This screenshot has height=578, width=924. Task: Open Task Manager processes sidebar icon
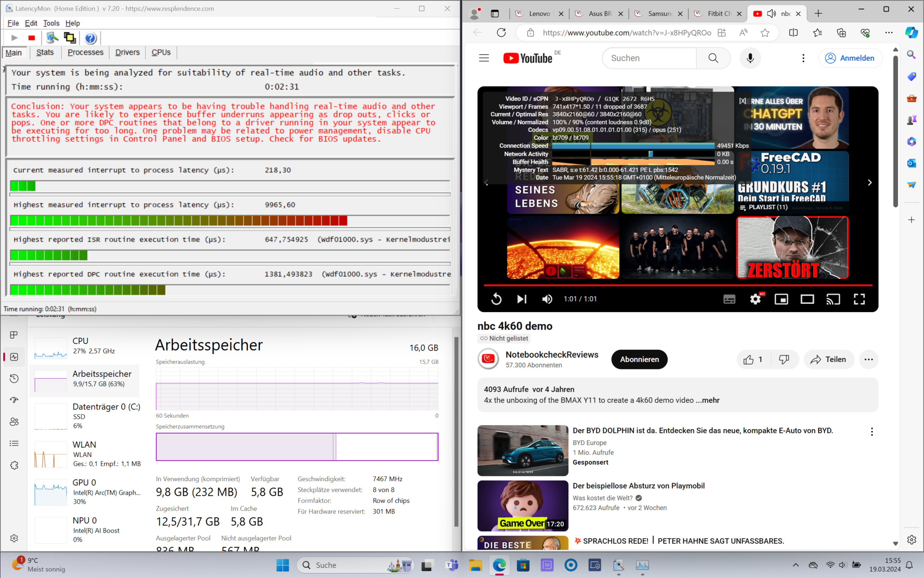[x=14, y=335]
